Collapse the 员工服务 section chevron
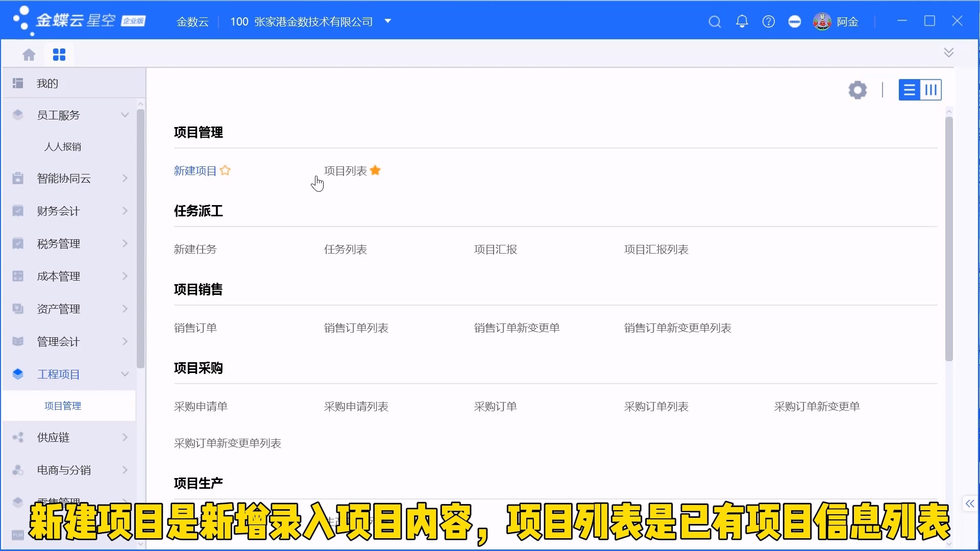 (125, 115)
